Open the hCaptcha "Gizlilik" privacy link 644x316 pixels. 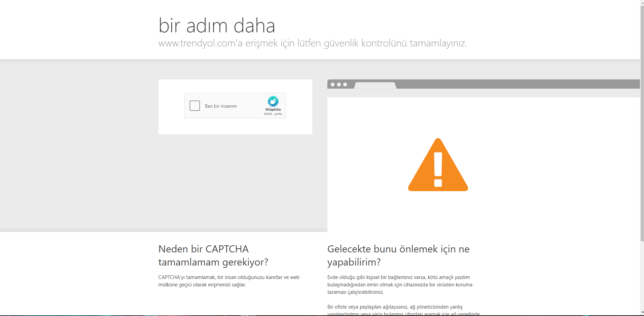(x=268, y=114)
